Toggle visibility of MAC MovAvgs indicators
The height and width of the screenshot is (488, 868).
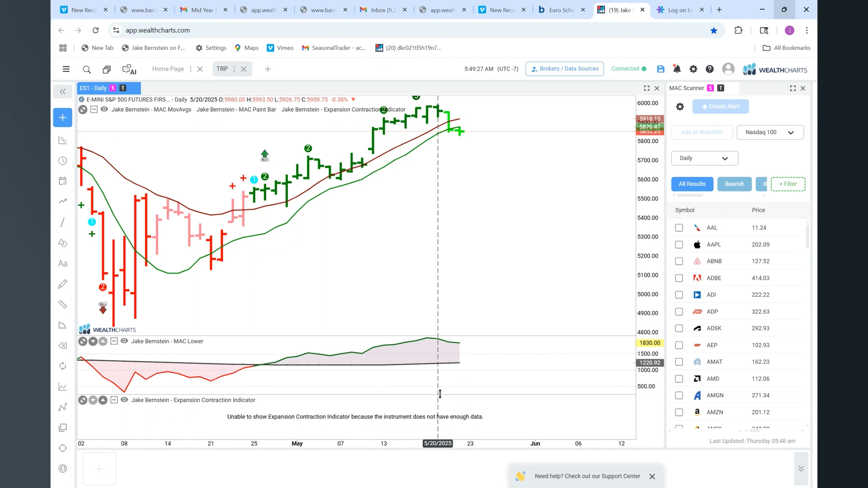[x=104, y=109]
